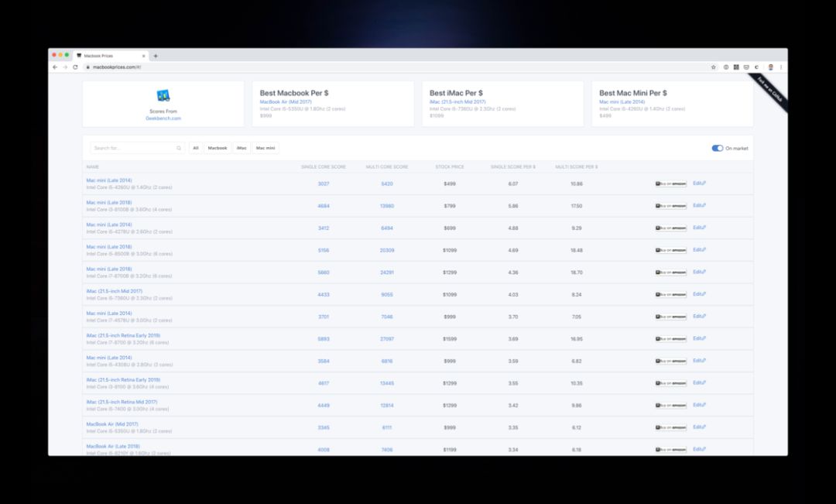Click Buy on Amazon for $699 Mac mini
This screenshot has height=504, width=836.
(670, 228)
